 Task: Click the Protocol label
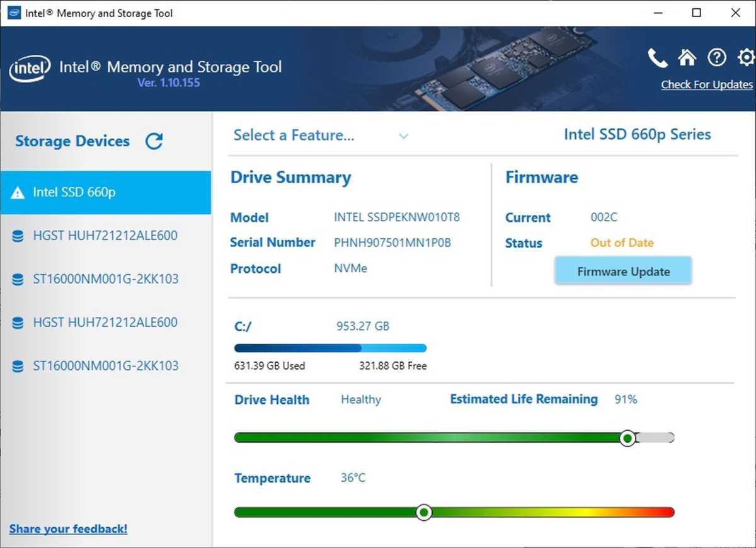coord(256,269)
